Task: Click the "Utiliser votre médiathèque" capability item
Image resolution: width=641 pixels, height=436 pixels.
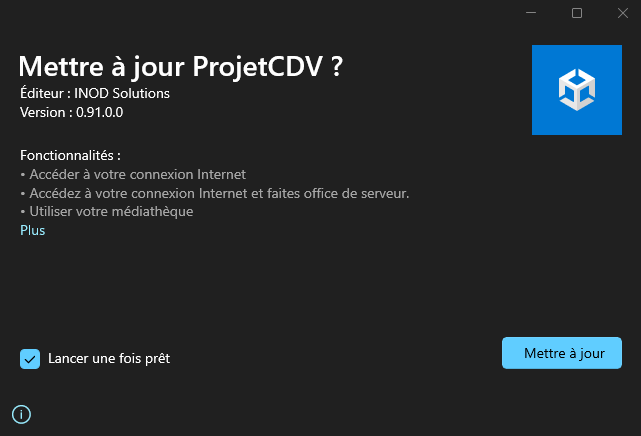Action: click(111, 211)
